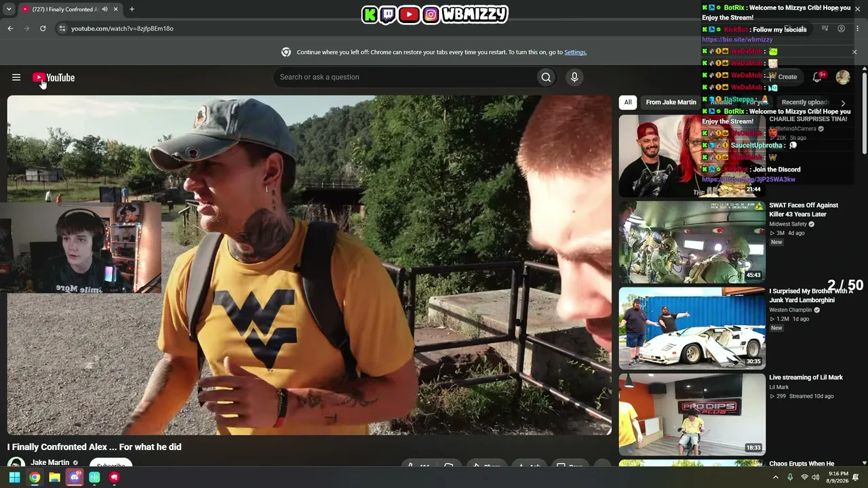Open a new browser tab
Image resolution: width=868 pixels, height=488 pixels.
132,9
